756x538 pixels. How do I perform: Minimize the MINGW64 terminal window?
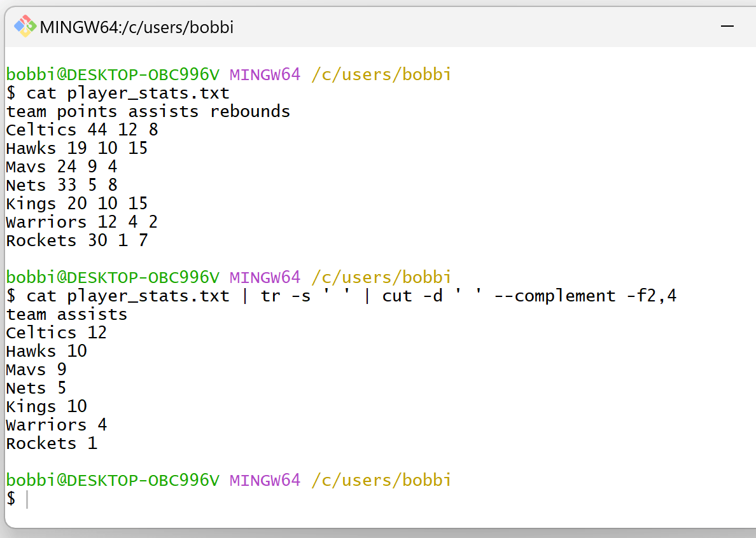click(727, 26)
